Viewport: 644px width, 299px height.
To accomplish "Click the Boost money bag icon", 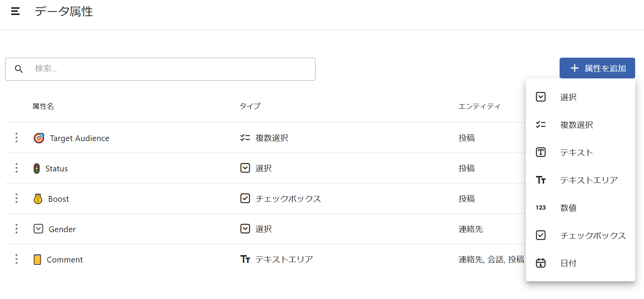I will (x=38, y=199).
